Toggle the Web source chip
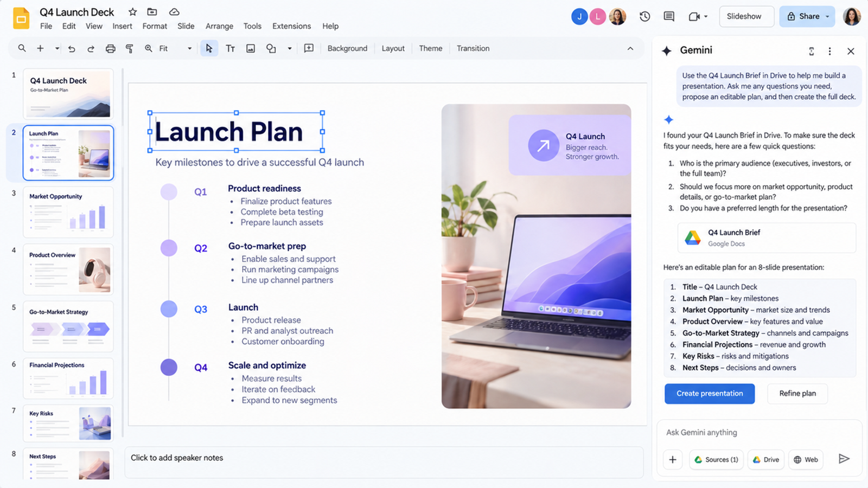868x488 pixels. pyautogui.click(x=806, y=459)
